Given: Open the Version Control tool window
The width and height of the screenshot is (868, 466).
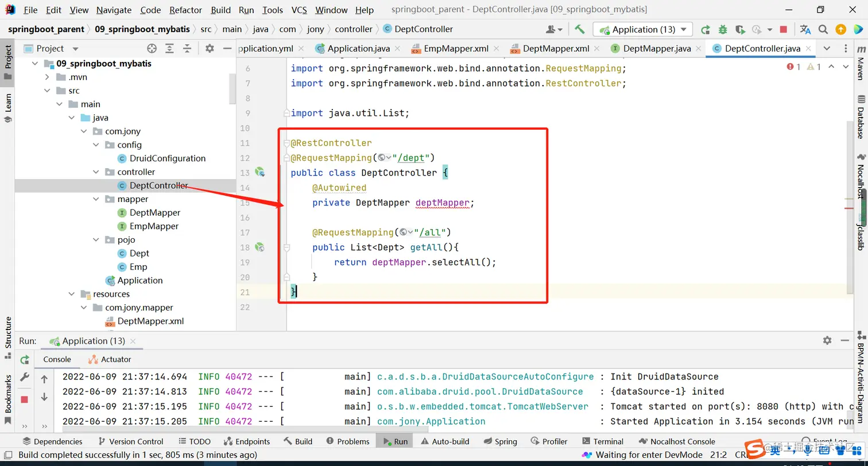Looking at the screenshot, I should click(131, 441).
